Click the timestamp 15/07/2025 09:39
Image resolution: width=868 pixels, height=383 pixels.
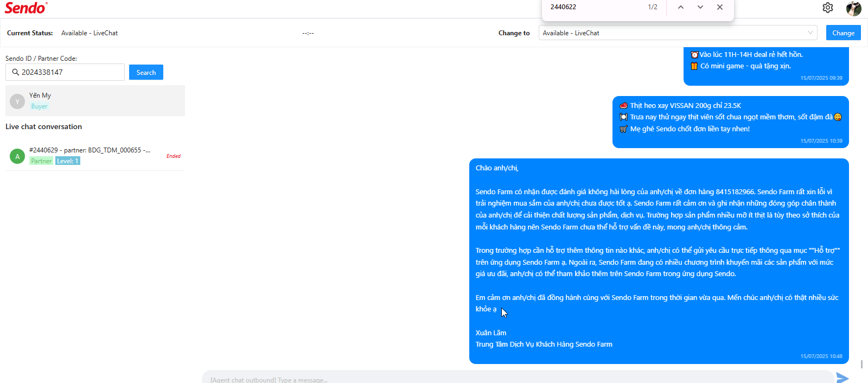tap(821, 78)
